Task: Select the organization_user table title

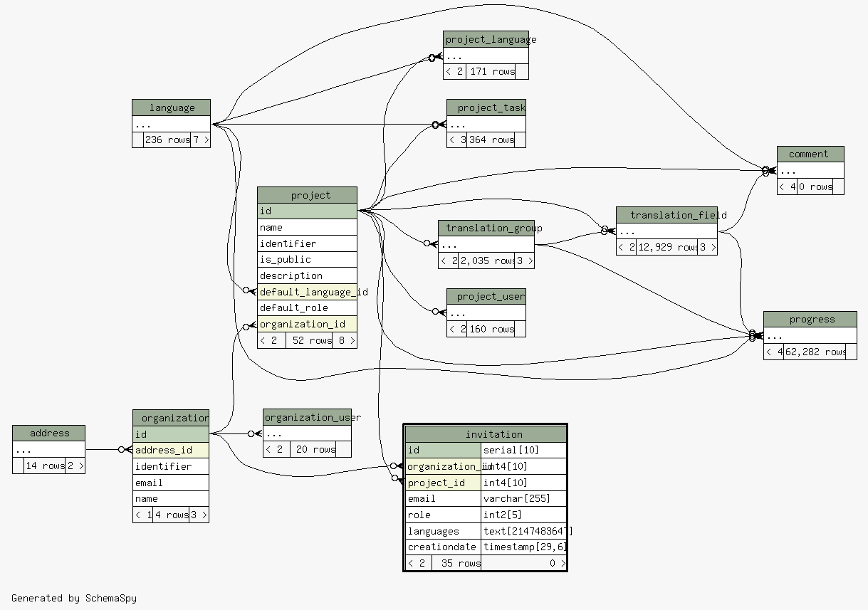Action: (x=307, y=417)
